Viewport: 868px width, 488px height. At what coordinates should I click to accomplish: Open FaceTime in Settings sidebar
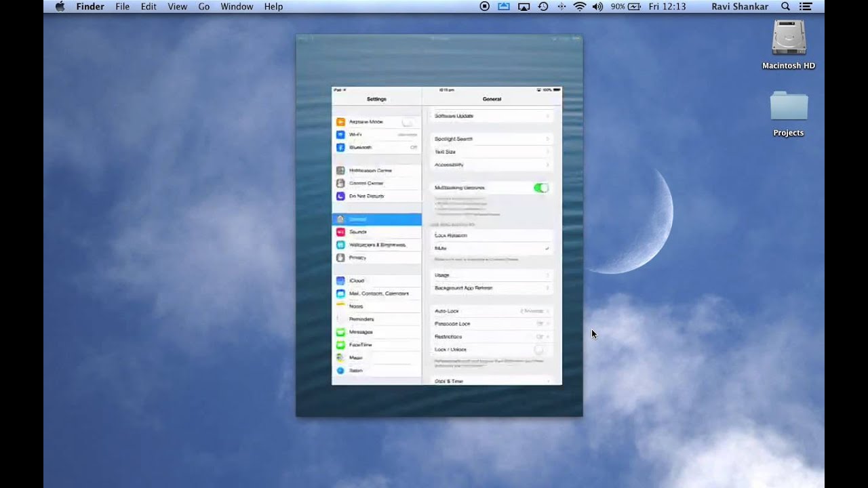[376, 345]
